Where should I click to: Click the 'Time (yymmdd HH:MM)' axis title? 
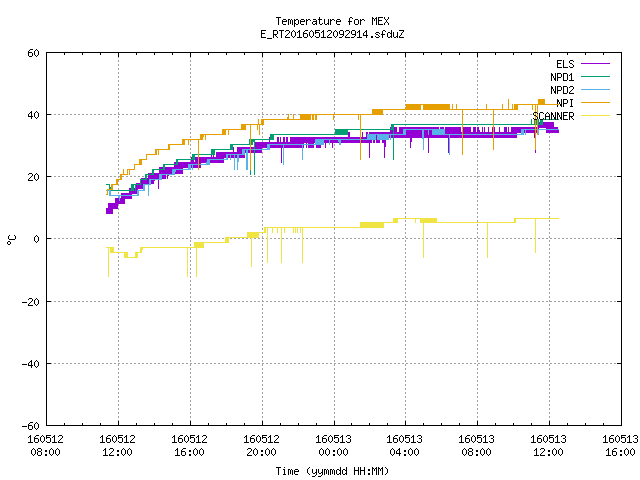pos(332,471)
